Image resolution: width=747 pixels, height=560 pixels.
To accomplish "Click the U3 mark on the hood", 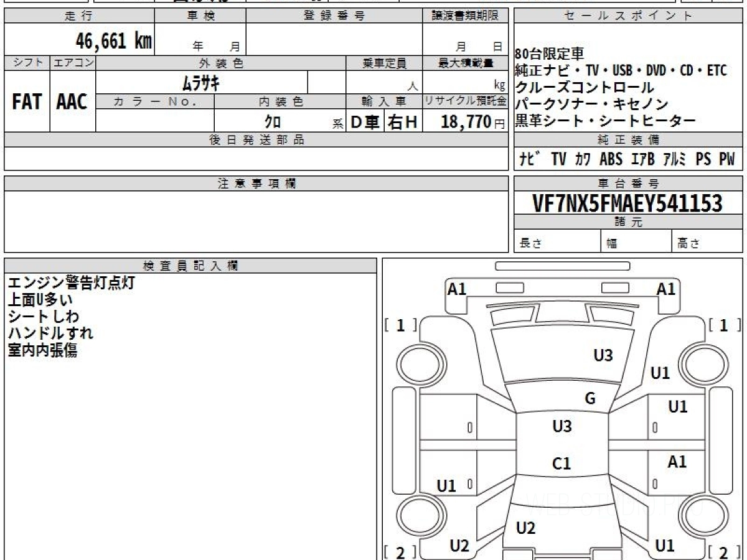I will [x=603, y=355].
